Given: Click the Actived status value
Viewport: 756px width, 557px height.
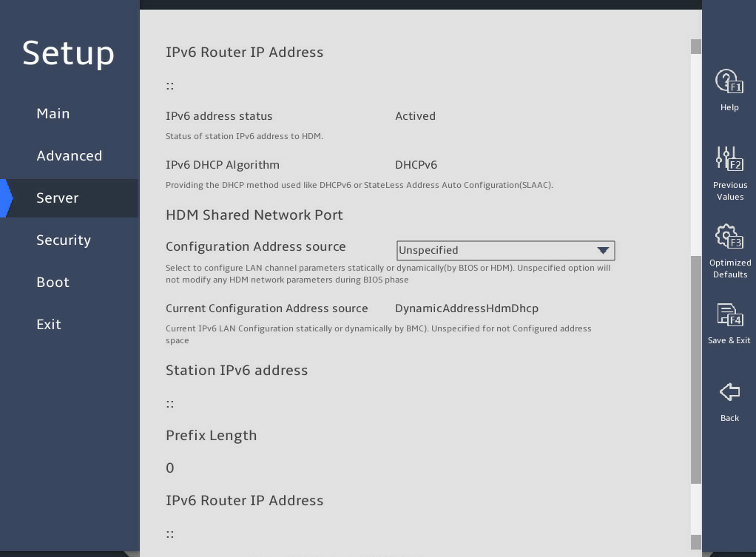Looking at the screenshot, I should click(415, 116).
